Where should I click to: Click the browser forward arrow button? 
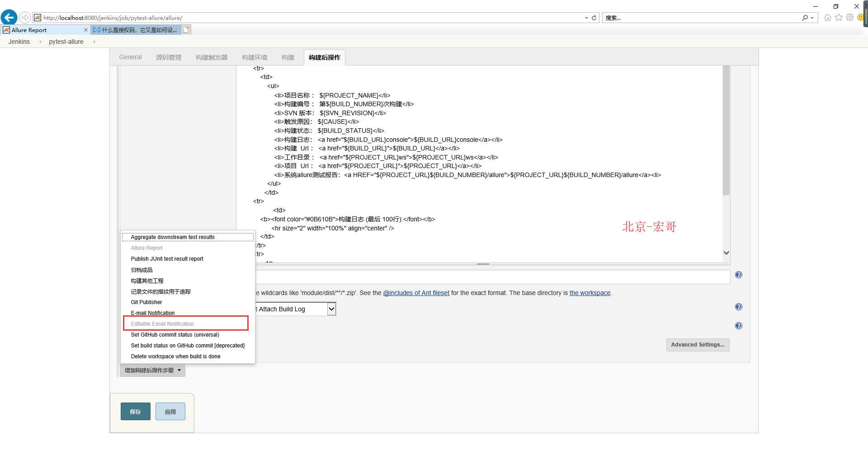(25, 18)
